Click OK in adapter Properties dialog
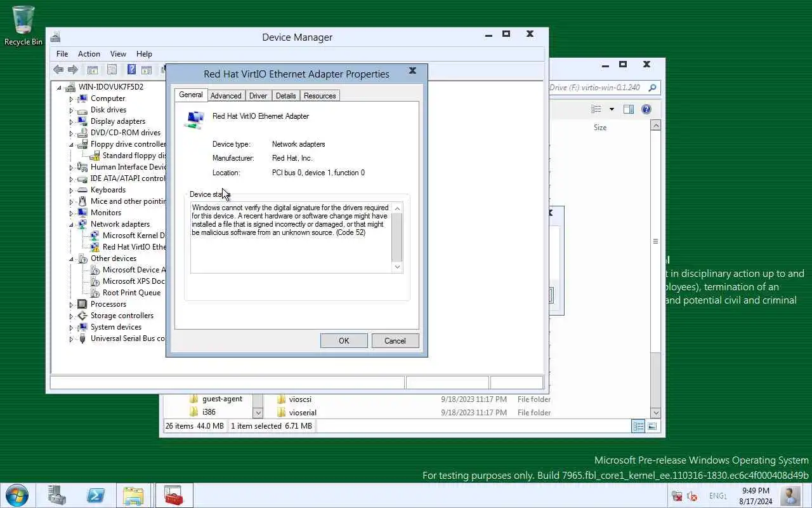 point(344,341)
